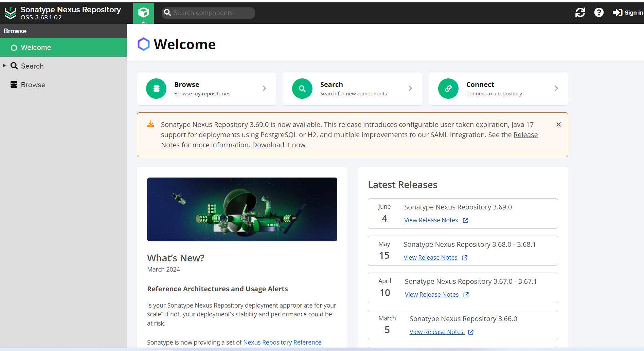Open the Nexus Repository Reference link
644x351 pixels.
pyautogui.click(x=282, y=342)
